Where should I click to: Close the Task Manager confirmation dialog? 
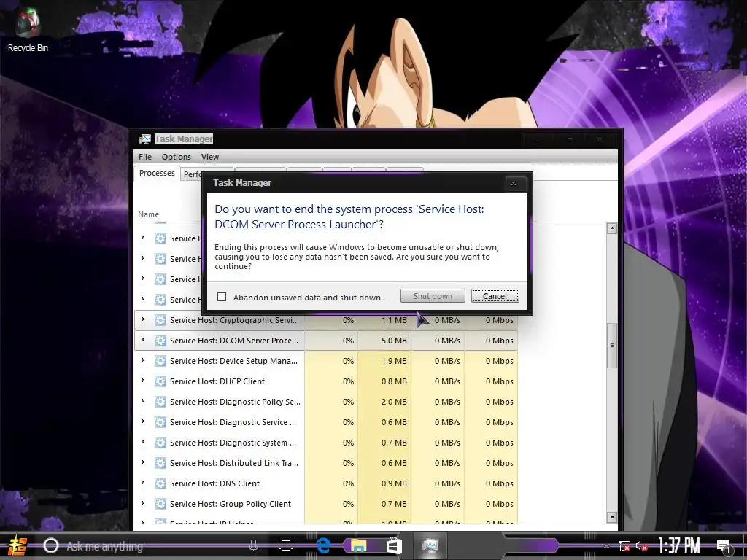tap(514, 183)
